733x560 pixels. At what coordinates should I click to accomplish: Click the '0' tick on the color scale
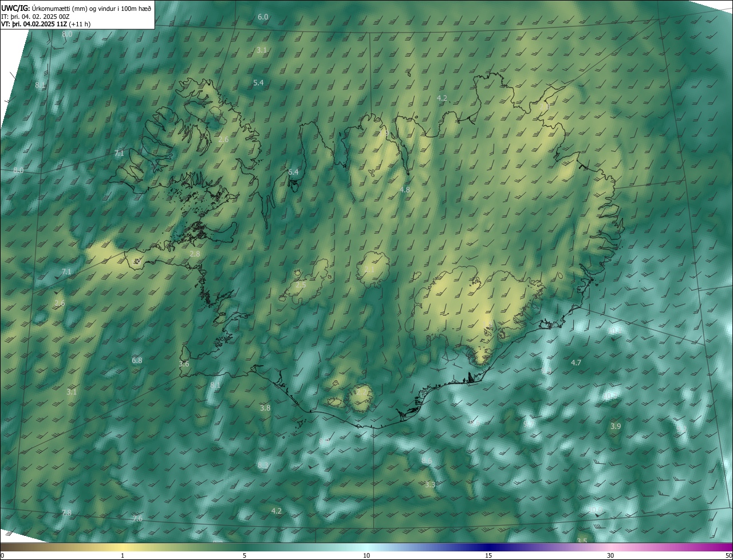tap(2, 555)
